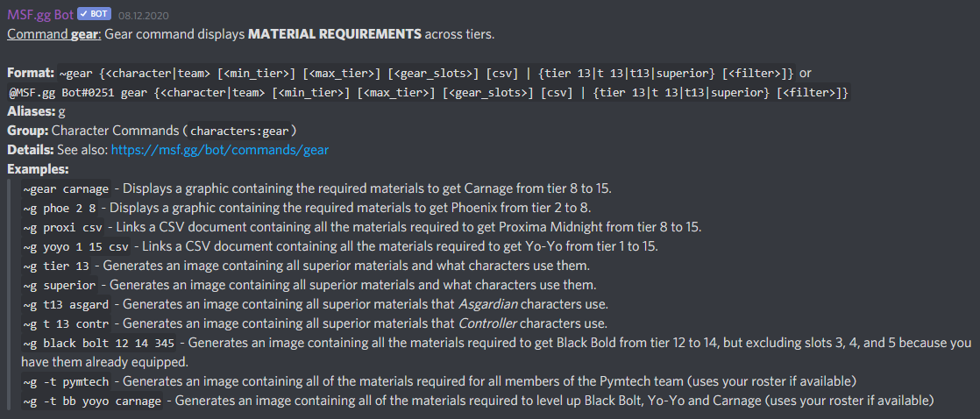
Task: Select the "~gear carnage" example code
Action: (67, 189)
